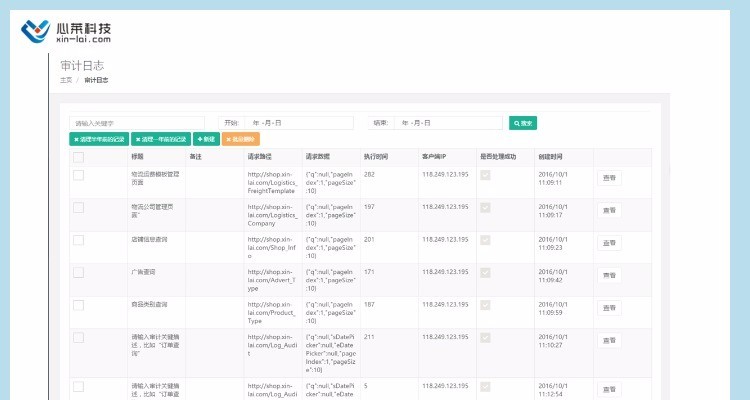Click the Shop_Info request path cell
This screenshot has height=400, width=750.
point(272,248)
